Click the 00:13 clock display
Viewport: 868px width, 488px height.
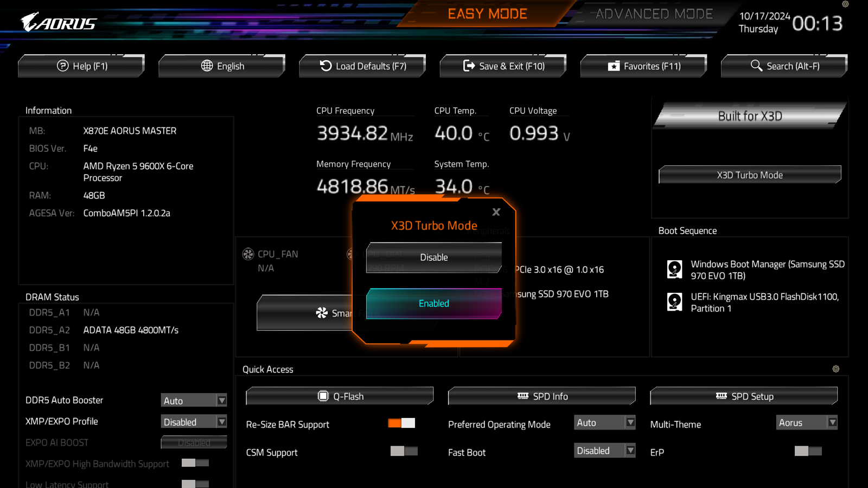[x=817, y=23]
